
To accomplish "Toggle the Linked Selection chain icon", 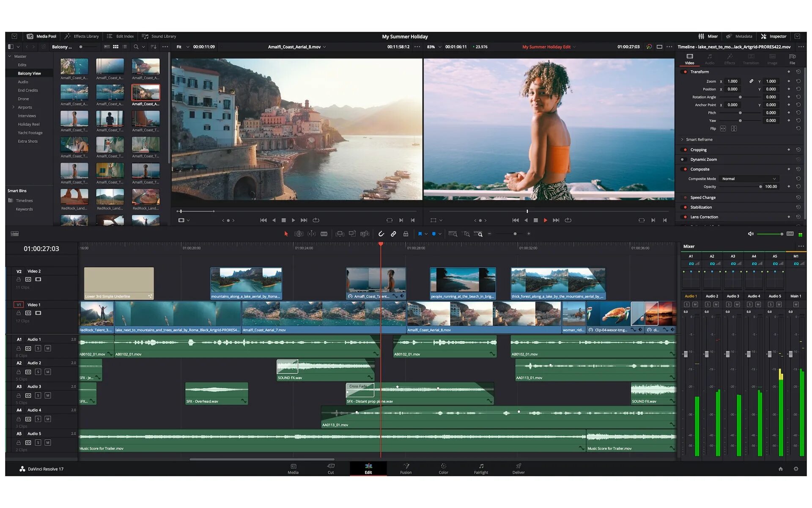I will tap(393, 234).
